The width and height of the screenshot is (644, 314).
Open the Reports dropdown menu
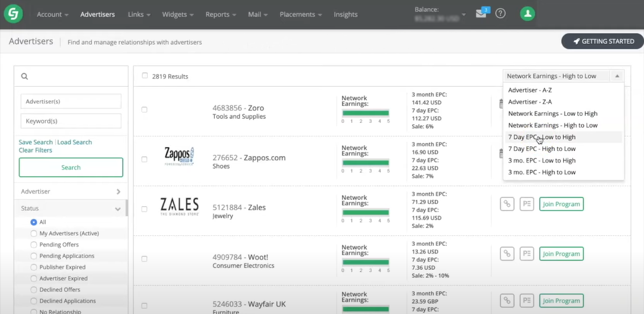pos(221,15)
